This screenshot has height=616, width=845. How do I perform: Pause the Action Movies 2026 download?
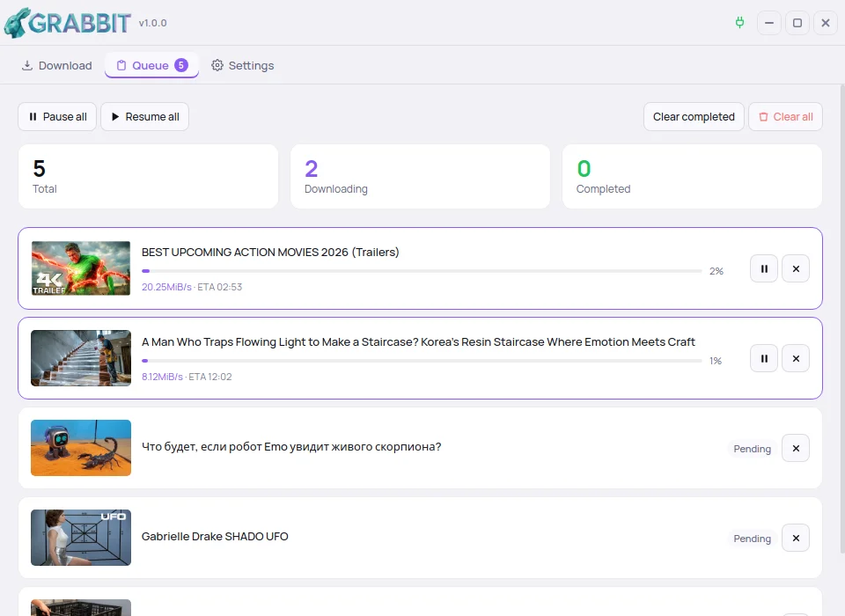(764, 268)
